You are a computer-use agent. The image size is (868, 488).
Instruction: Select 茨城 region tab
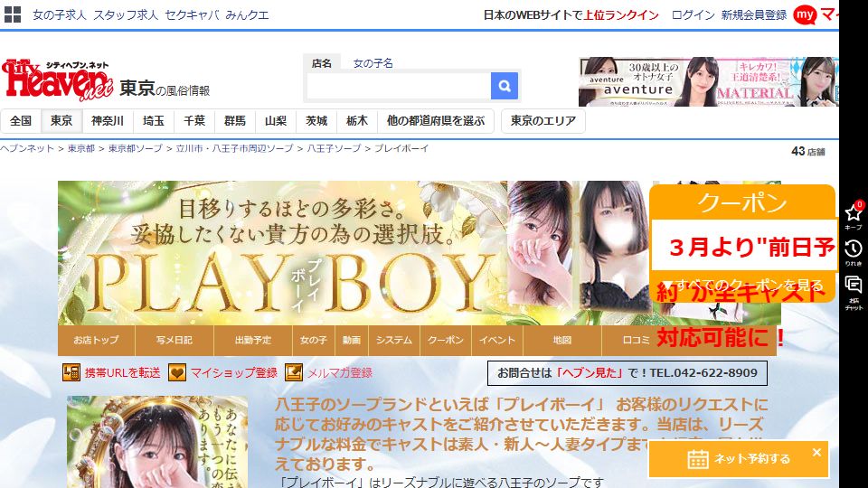316,120
